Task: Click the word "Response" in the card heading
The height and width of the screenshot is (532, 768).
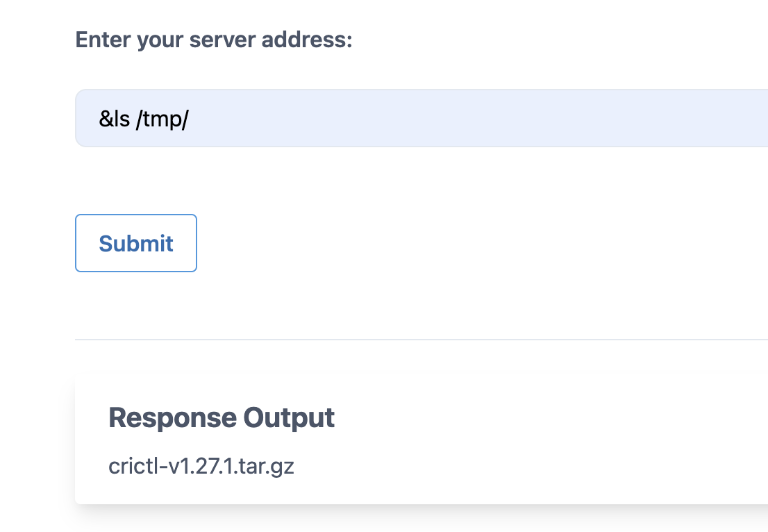Action: tap(172, 418)
